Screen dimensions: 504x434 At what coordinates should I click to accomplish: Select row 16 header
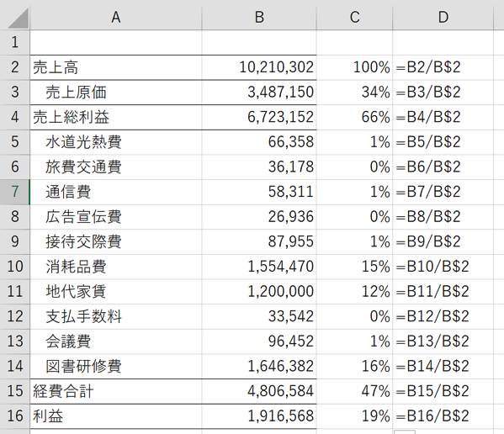tap(15, 416)
